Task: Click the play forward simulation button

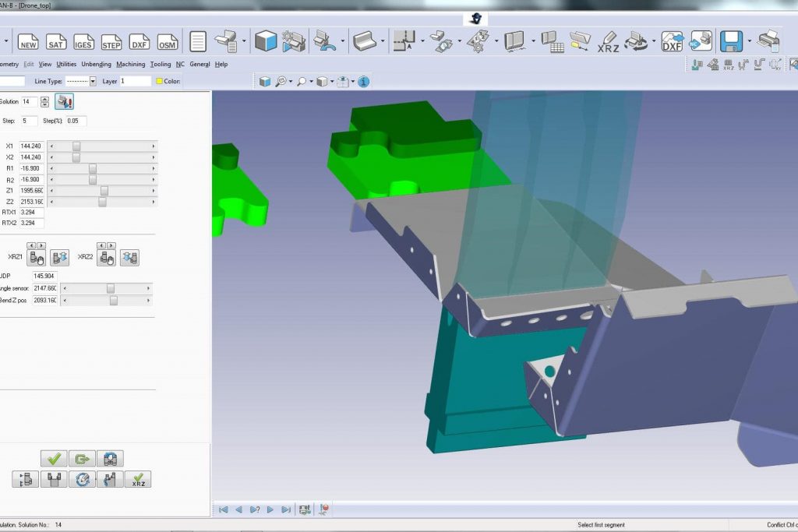Action: 270,509
